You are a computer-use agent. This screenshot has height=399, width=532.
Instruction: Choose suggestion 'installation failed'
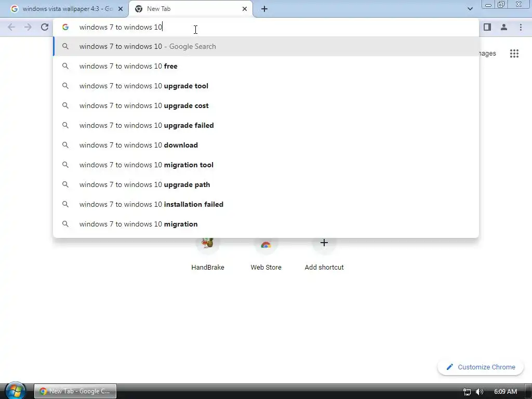[x=266, y=204]
